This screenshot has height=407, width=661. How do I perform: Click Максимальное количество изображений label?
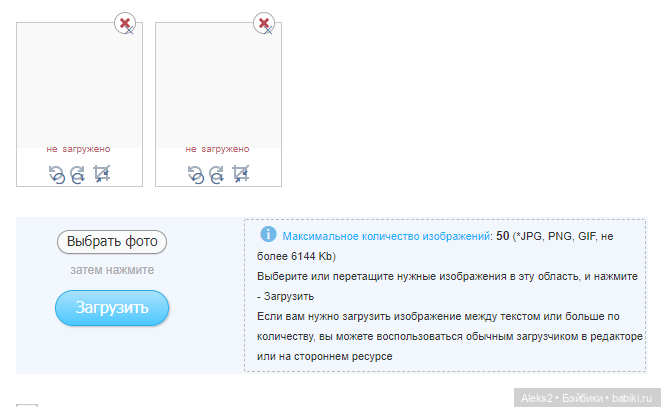[x=387, y=236]
